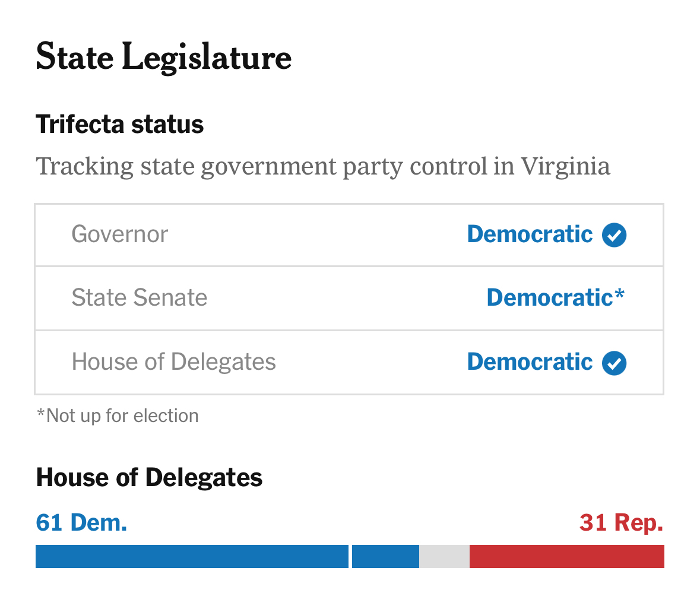Image resolution: width=700 pixels, height=590 pixels.
Task: Select the gray "Governor" row label
Action: click(x=119, y=234)
